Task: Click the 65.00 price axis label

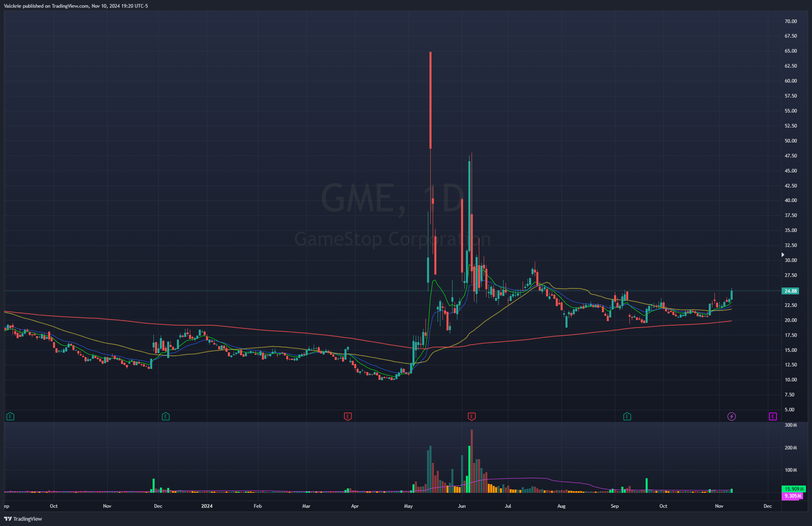Action: click(x=791, y=51)
